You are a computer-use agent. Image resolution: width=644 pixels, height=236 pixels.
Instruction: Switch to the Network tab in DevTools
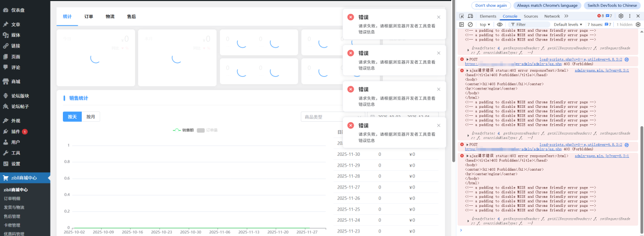tap(552, 16)
